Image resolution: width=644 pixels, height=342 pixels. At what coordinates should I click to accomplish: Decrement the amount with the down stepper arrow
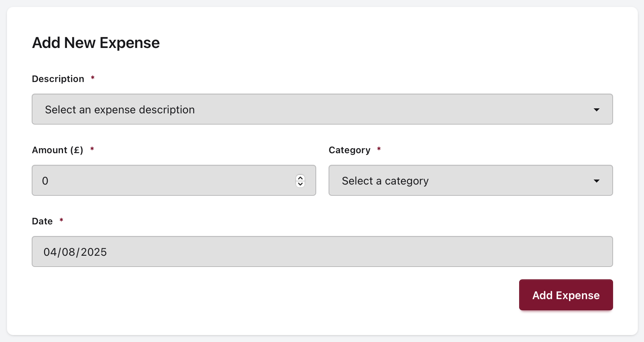[x=300, y=184]
